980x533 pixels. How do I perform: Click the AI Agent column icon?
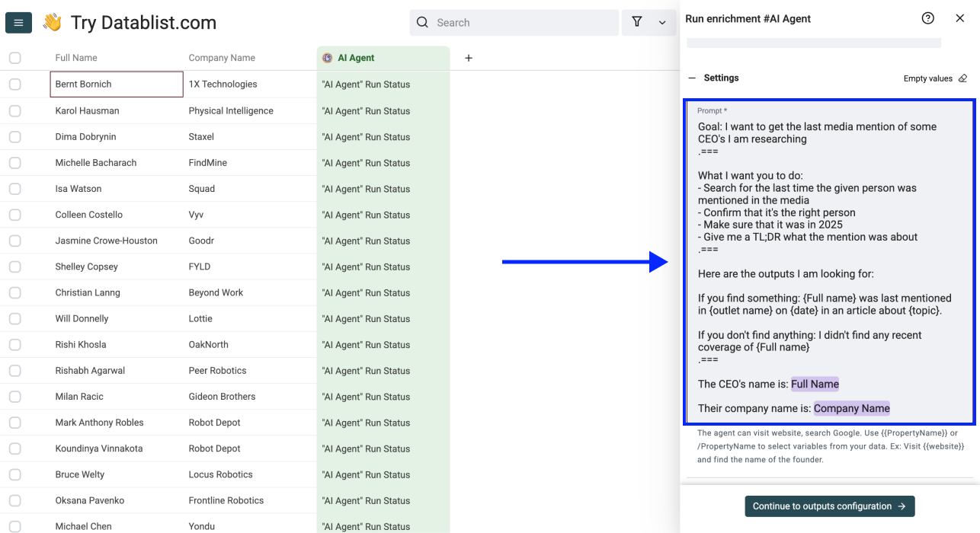coord(328,58)
